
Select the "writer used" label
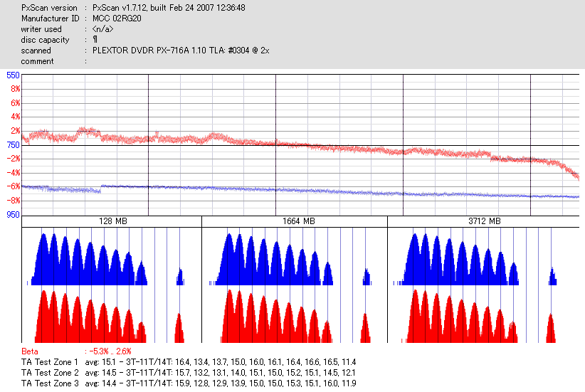(41, 29)
